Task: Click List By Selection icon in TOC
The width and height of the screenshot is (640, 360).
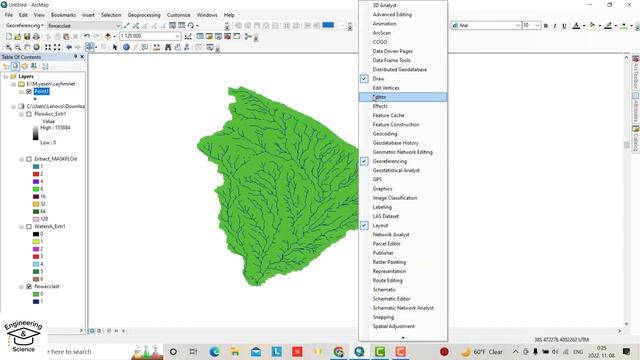Action: tap(34, 66)
